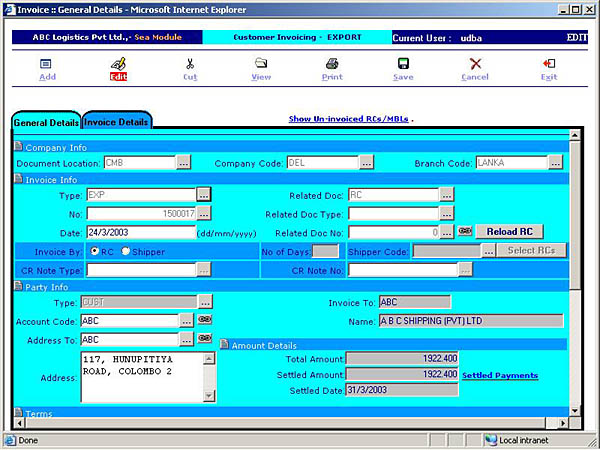
Task: Open Company Code lookup button
Action: [x=366, y=163]
